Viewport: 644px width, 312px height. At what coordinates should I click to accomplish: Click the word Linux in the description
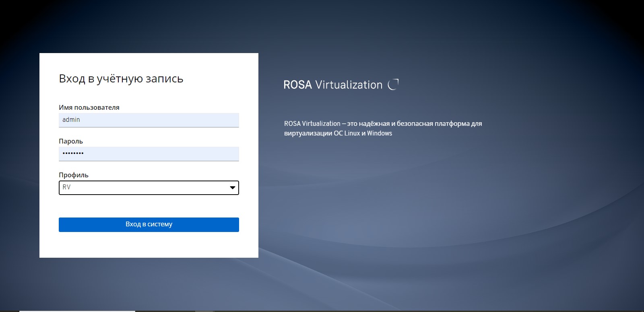[352, 133]
